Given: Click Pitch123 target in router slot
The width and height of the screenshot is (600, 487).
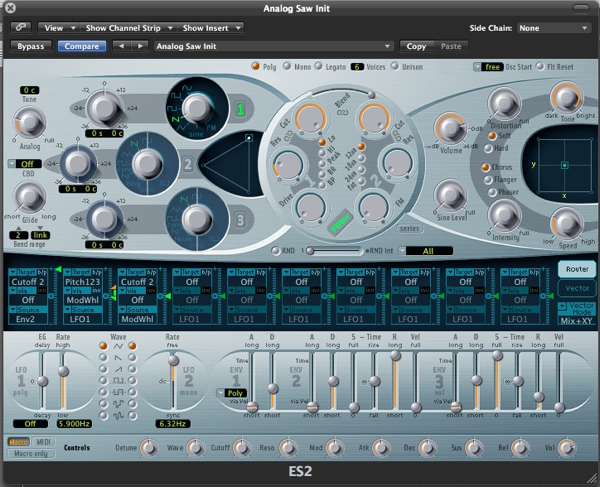Looking at the screenshot, I should tap(82, 282).
